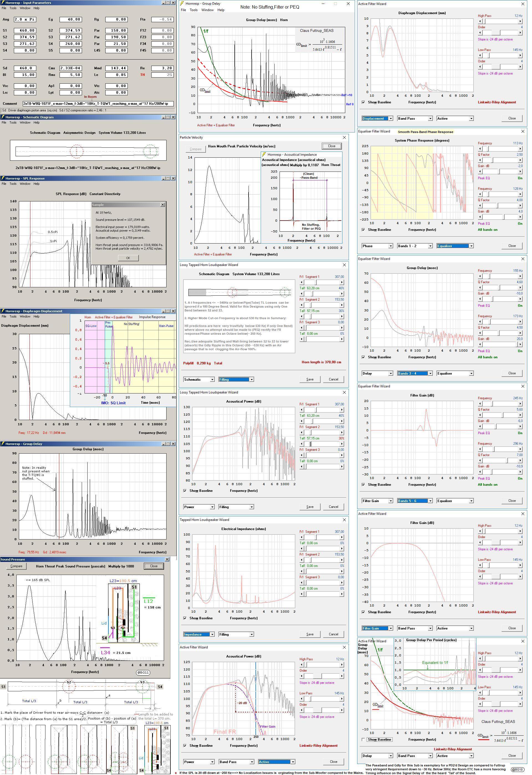Click the Hornresp icon in SPL Response title bar
This screenshot has height=775, width=532.
tap(3, 178)
